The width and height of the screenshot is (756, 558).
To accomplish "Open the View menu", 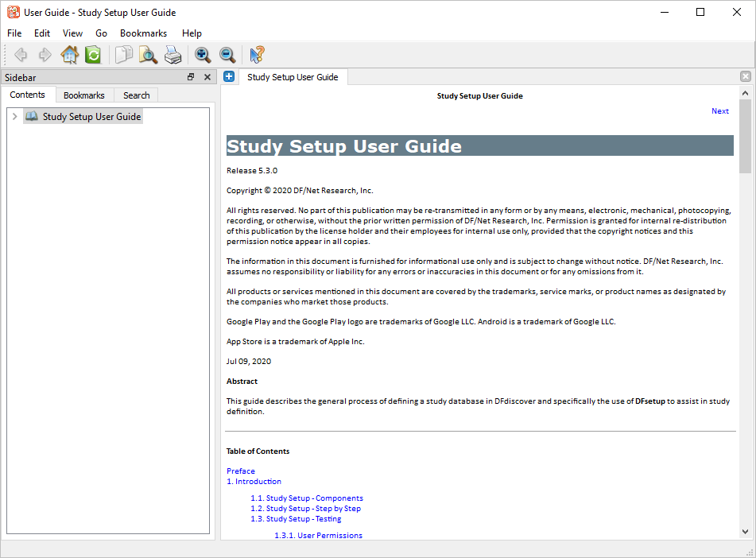I will click(72, 33).
